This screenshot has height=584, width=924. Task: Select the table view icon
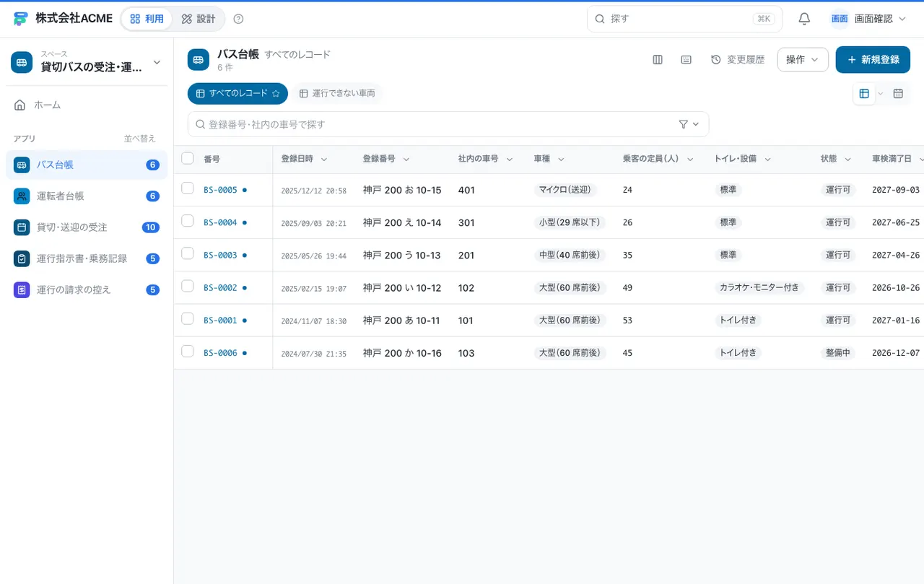pyautogui.click(x=864, y=94)
